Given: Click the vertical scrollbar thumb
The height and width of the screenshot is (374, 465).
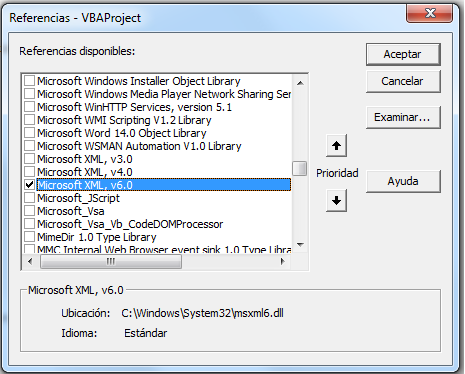Looking at the screenshot, I should pyautogui.click(x=300, y=168).
